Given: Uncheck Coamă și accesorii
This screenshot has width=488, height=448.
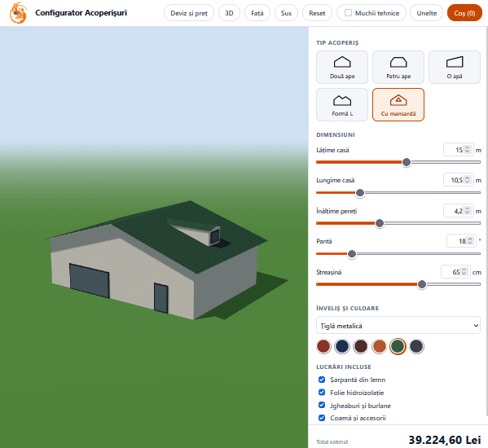Looking at the screenshot, I should pos(322,418).
